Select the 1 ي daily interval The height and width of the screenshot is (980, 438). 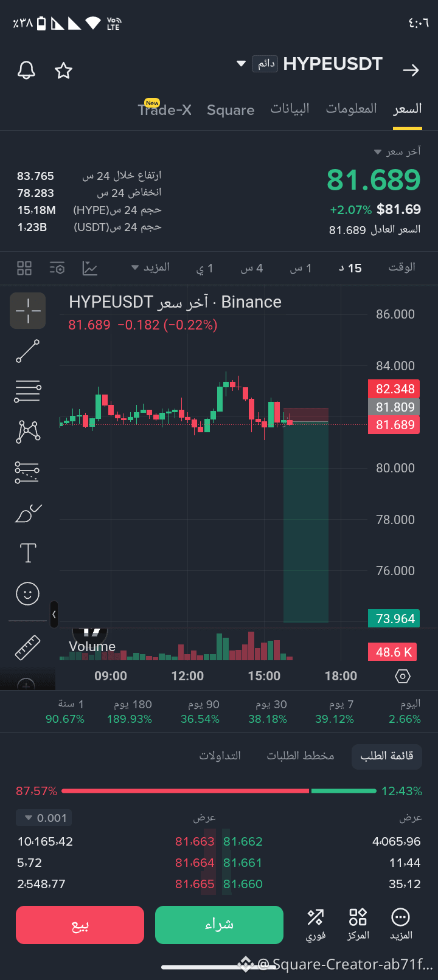point(205,268)
